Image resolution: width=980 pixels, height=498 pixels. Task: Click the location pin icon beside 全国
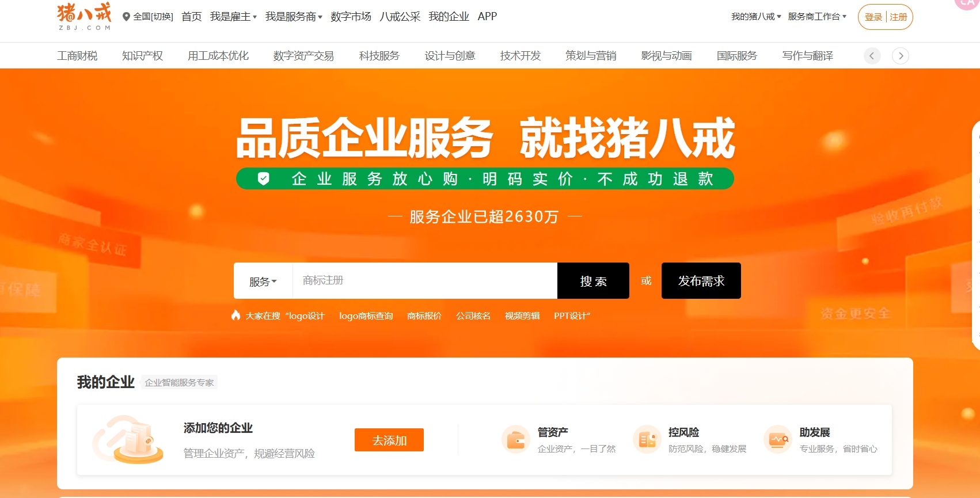click(x=126, y=17)
